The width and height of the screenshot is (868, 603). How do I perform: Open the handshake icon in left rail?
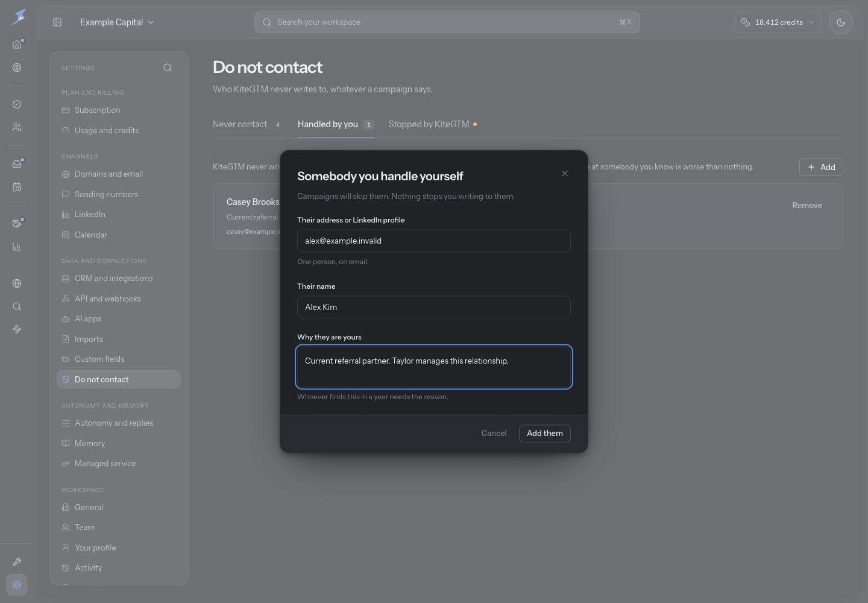coord(17,224)
